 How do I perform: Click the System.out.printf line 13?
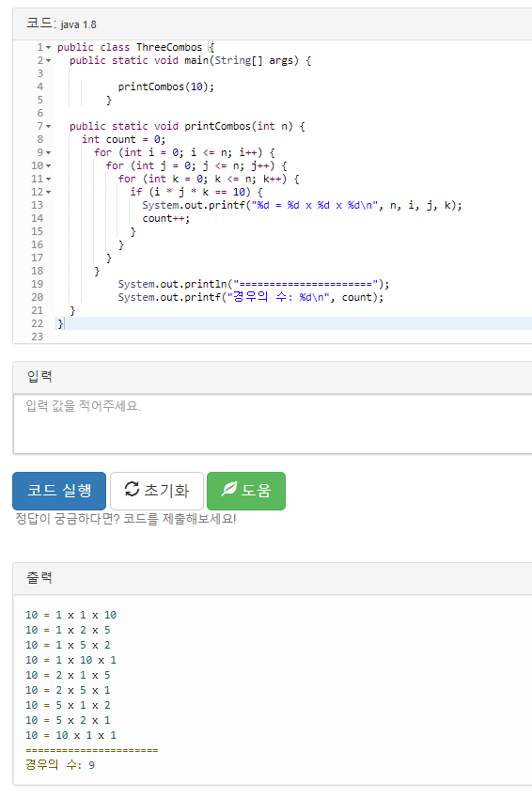(302, 205)
